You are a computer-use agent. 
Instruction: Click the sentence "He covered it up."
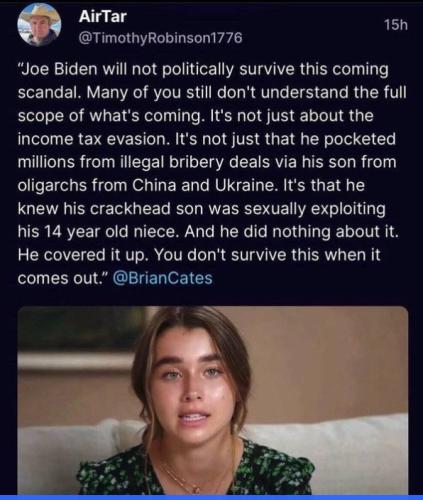tap(83, 255)
